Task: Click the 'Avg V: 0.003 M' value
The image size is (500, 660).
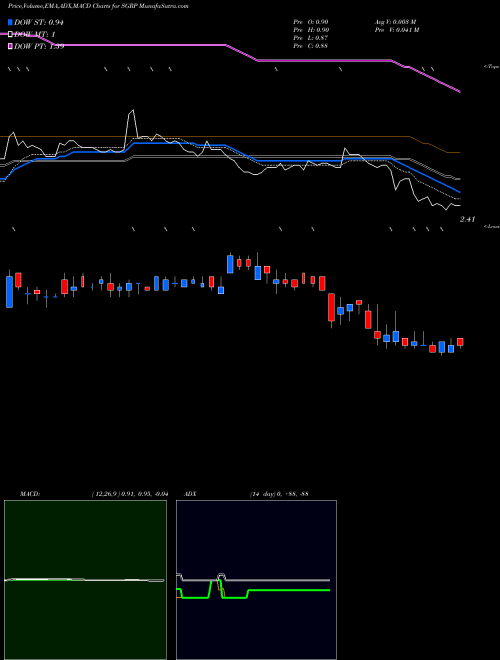Action: point(396,22)
